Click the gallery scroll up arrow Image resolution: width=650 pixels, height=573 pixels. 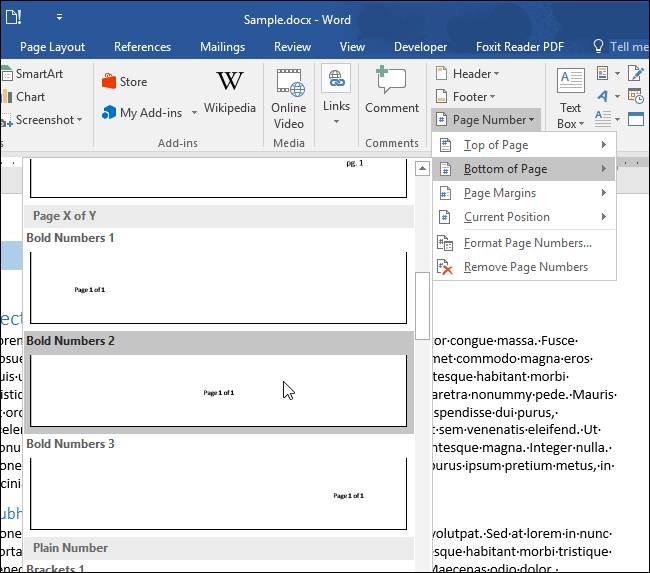(x=422, y=168)
